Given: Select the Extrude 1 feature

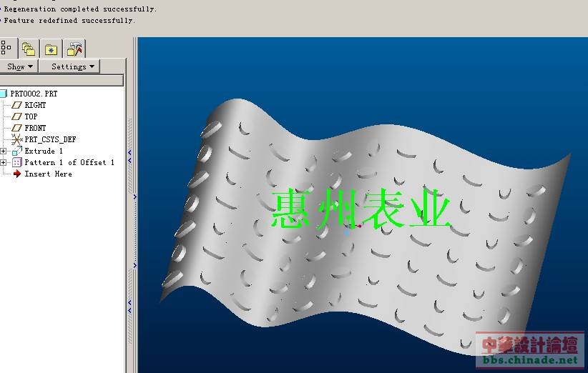Looking at the screenshot, I should (44, 151).
